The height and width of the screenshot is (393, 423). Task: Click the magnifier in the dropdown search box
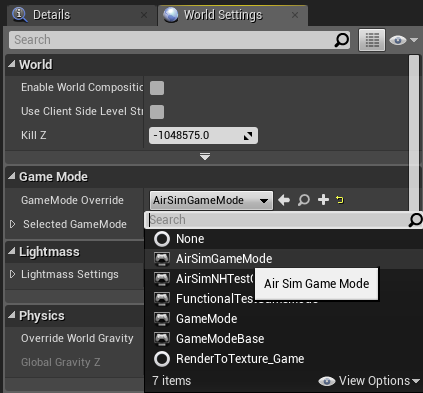[x=415, y=220]
